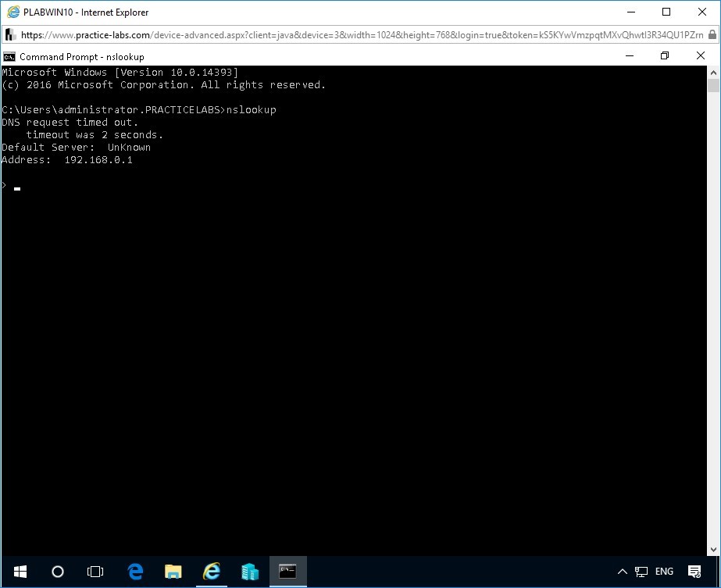Open the Server Manager taskbar icon

[x=250, y=572]
